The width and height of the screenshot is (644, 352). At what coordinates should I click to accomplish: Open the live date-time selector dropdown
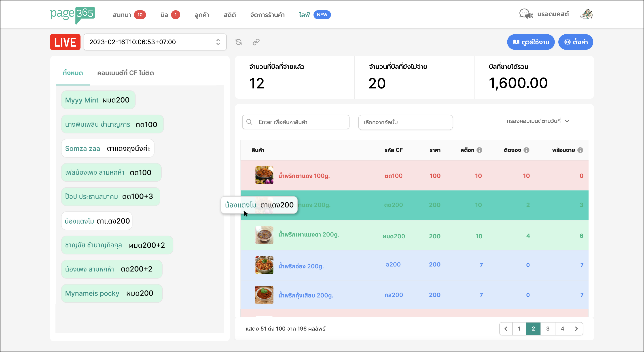coord(218,42)
